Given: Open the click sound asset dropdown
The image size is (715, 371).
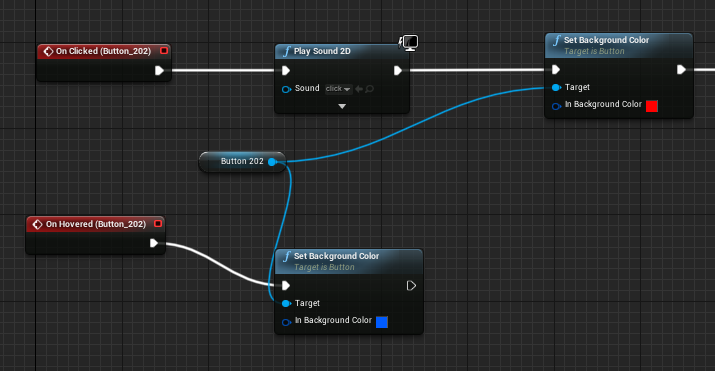Looking at the screenshot, I should click(338, 89).
